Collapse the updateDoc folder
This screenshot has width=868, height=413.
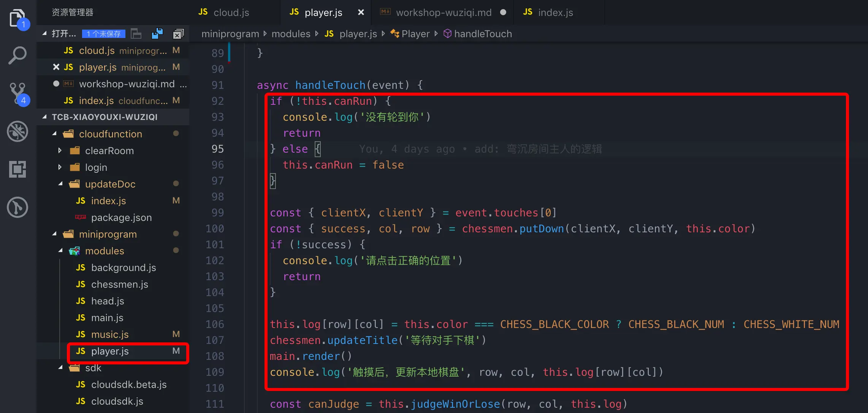60,184
